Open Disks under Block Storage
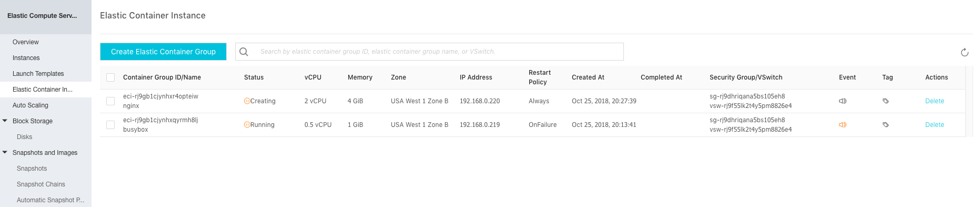Image resolution: width=980 pixels, height=207 pixels. click(x=24, y=137)
